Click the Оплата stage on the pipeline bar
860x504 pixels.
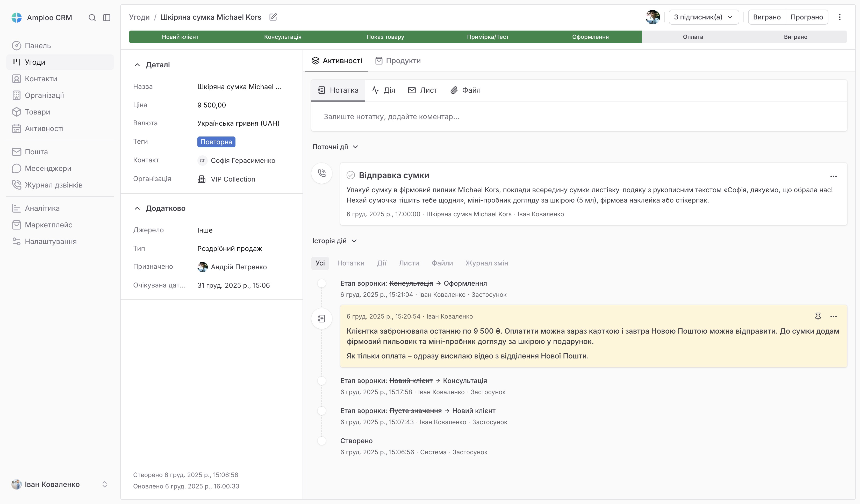[x=693, y=37]
